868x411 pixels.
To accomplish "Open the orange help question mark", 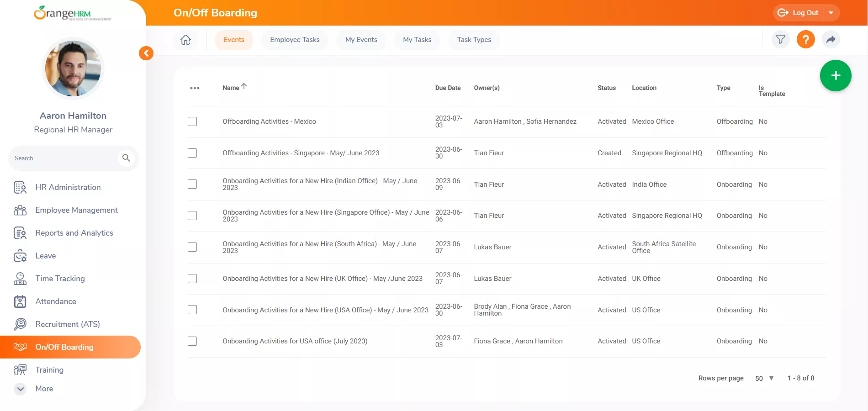I will tap(806, 39).
